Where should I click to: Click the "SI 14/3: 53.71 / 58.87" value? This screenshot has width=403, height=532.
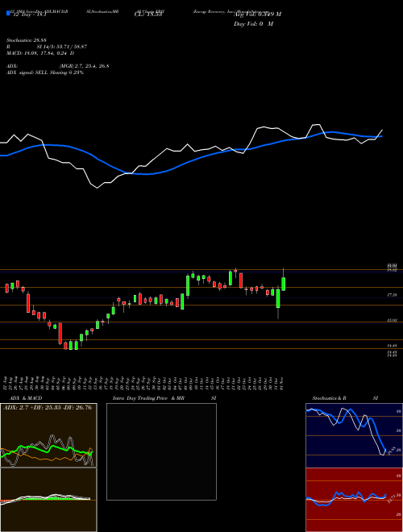point(62,47)
